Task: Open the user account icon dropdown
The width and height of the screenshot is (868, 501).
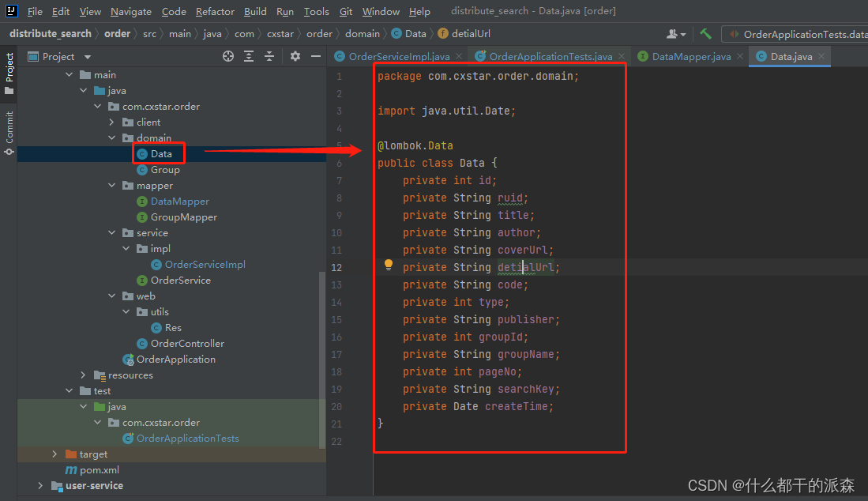Action: (676, 34)
